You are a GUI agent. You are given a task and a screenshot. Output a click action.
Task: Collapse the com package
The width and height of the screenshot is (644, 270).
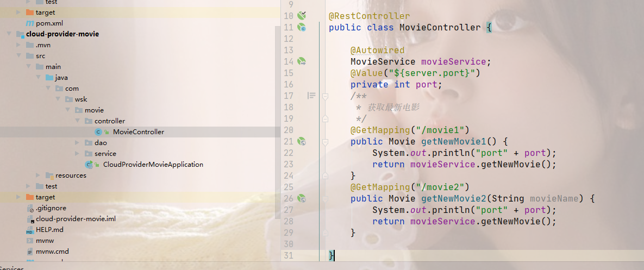[48, 89]
